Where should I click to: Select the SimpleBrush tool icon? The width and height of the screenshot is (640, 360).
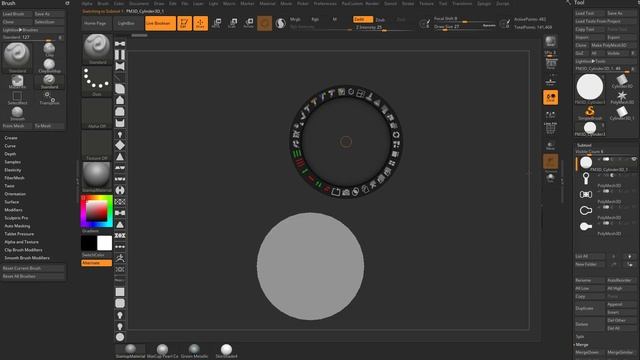(590, 113)
